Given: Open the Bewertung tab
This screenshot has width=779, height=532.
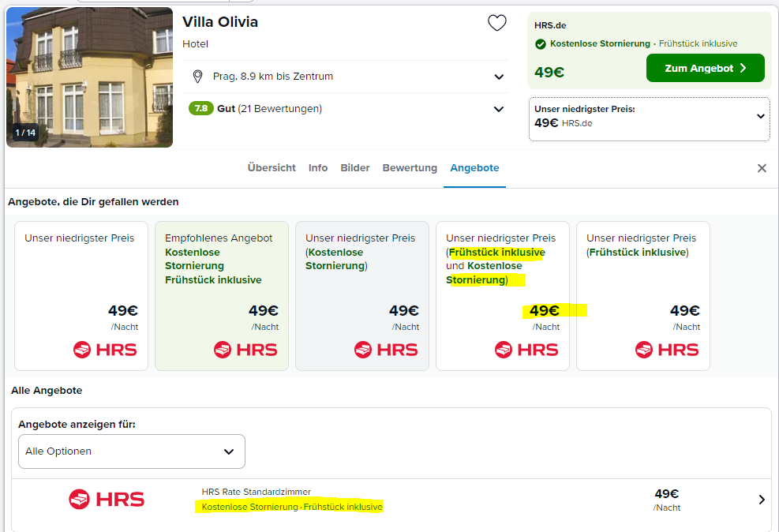Looking at the screenshot, I should pyautogui.click(x=410, y=168).
